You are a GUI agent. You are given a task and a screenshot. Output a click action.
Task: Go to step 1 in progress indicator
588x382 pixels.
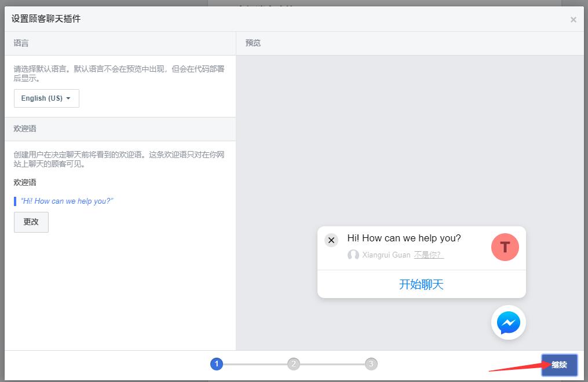[217, 364]
